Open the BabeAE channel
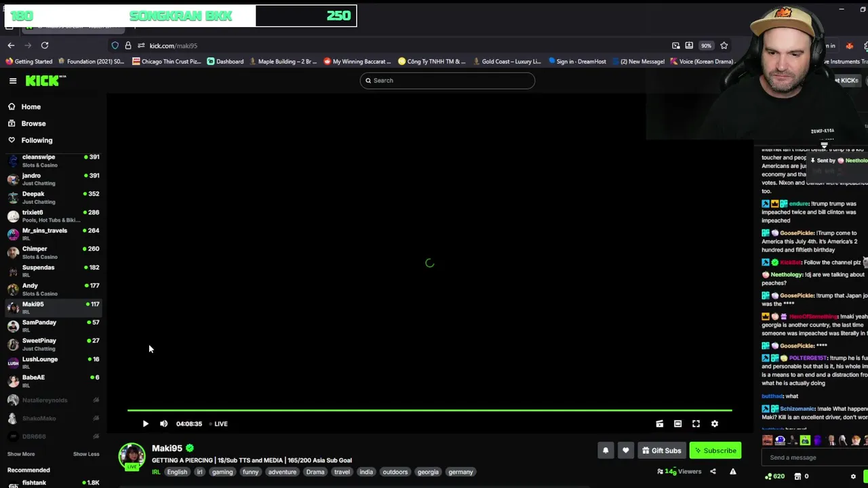The height and width of the screenshot is (488, 868). (53, 381)
